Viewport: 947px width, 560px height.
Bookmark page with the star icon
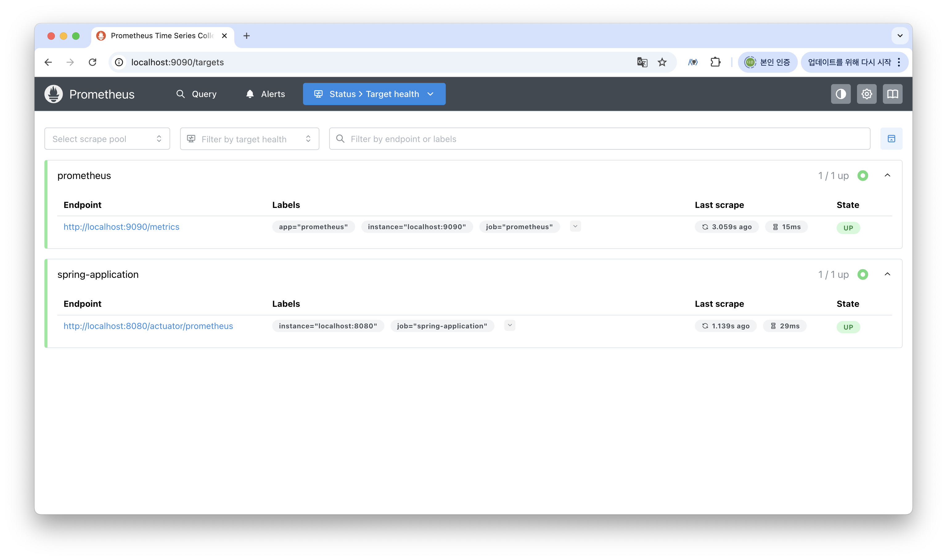click(x=662, y=62)
